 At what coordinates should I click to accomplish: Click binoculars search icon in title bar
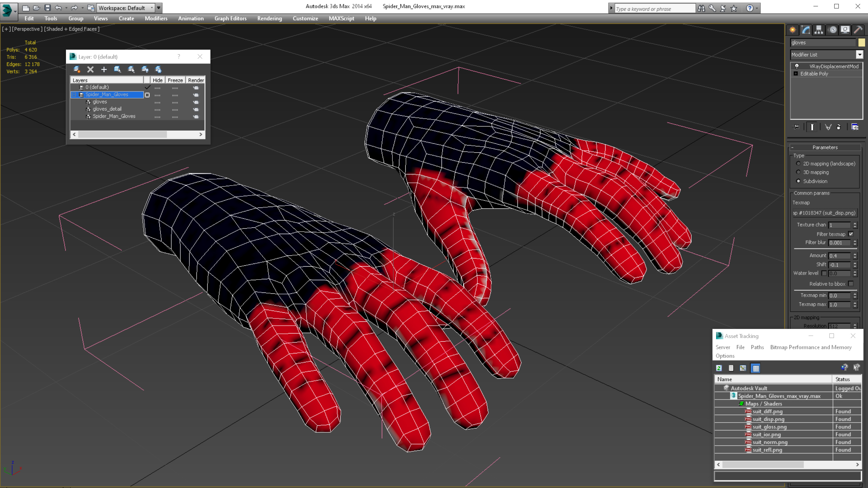click(701, 8)
